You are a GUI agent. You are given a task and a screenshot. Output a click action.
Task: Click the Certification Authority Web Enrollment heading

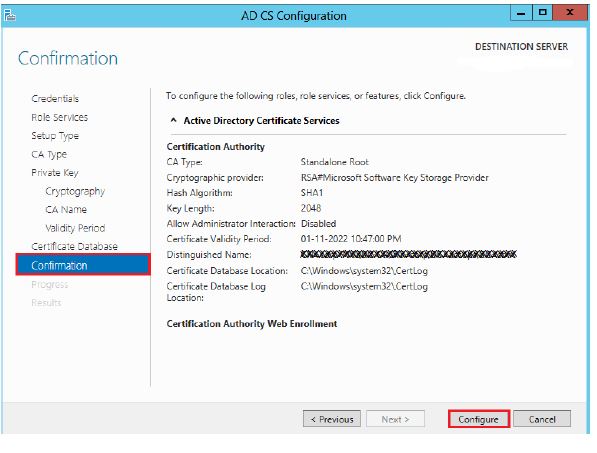coord(252,324)
